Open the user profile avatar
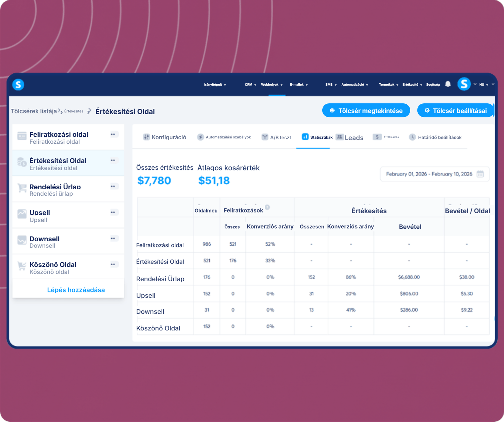Image resolution: width=504 pixels, height=422 pixels. tap(464, 84)
